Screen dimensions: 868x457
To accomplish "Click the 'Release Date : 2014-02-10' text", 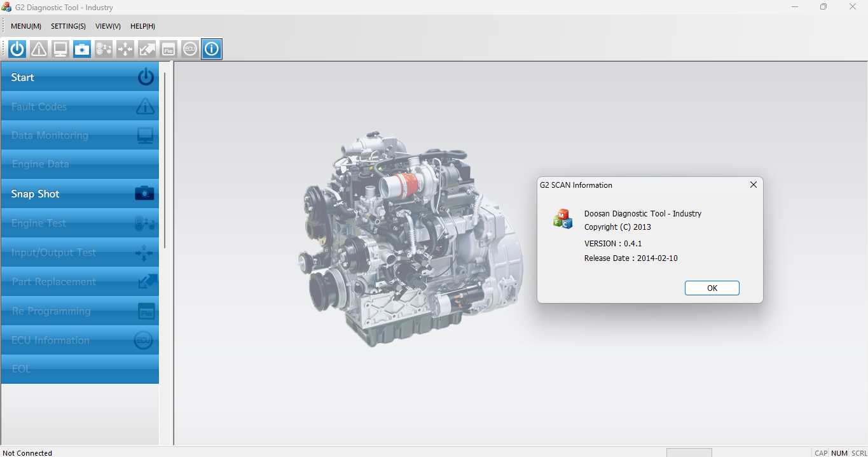I will click(631, 258).
